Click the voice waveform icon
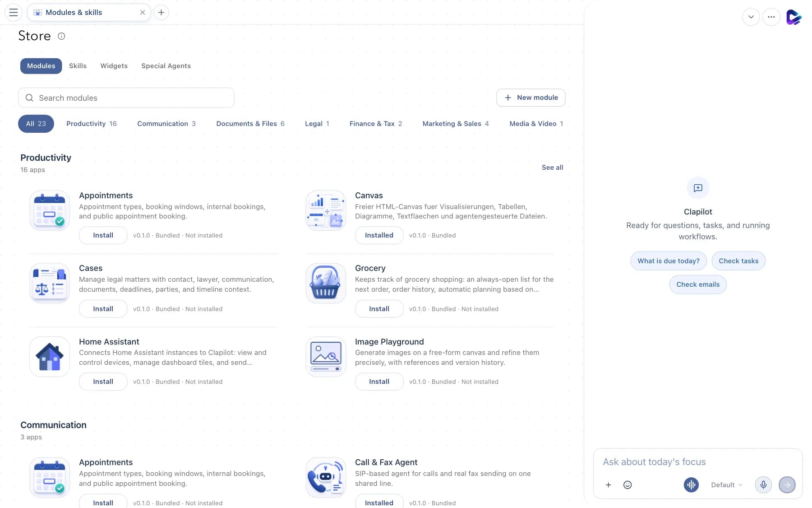 click(x=691, y=485)
